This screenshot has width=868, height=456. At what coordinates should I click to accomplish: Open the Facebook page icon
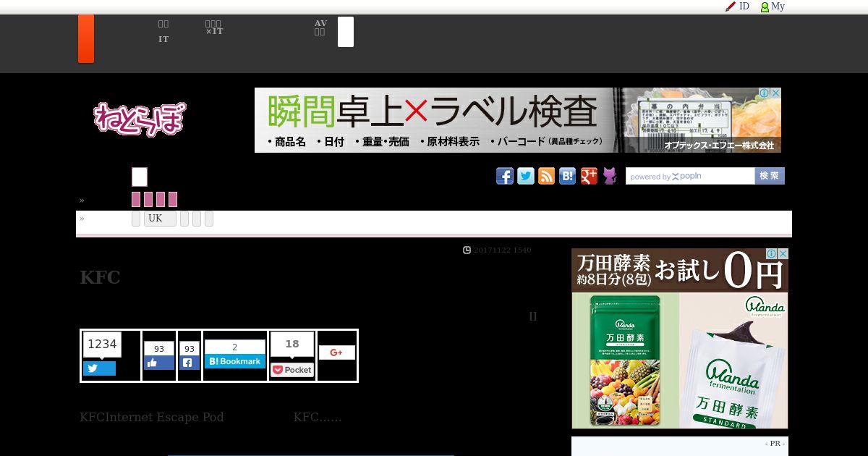505,176
